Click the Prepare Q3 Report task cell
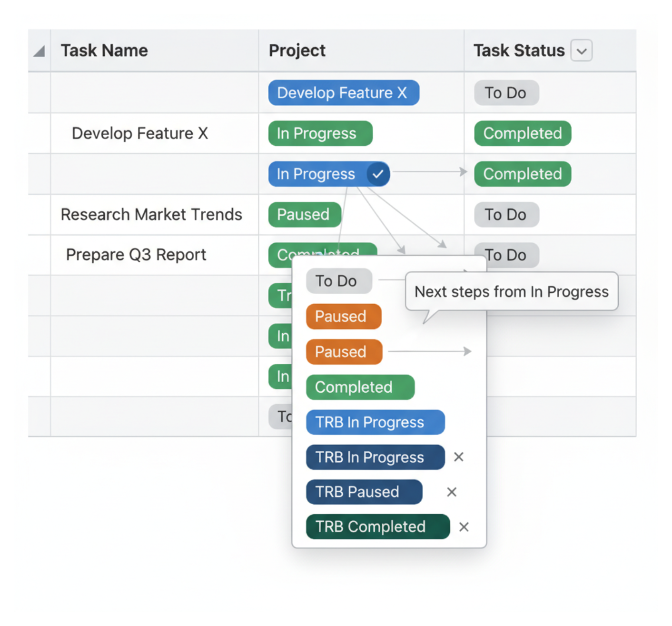Screen dimensions: 672x626 click(136, 255)
